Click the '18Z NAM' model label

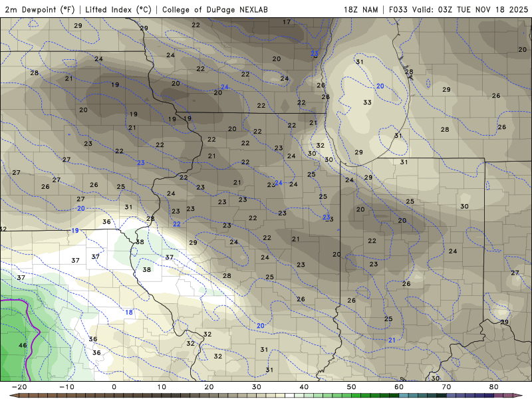tap(360, 9)
